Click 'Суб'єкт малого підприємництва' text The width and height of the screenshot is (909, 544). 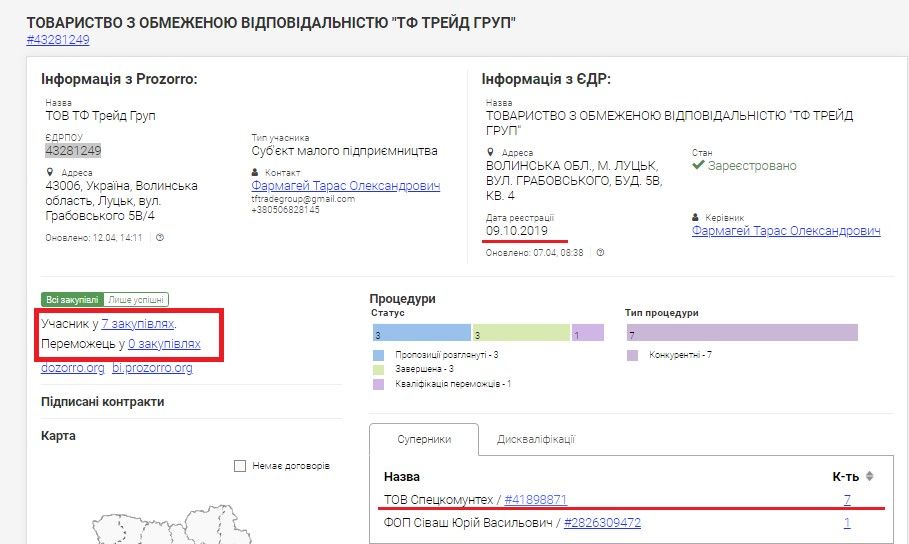coord(344,151)
